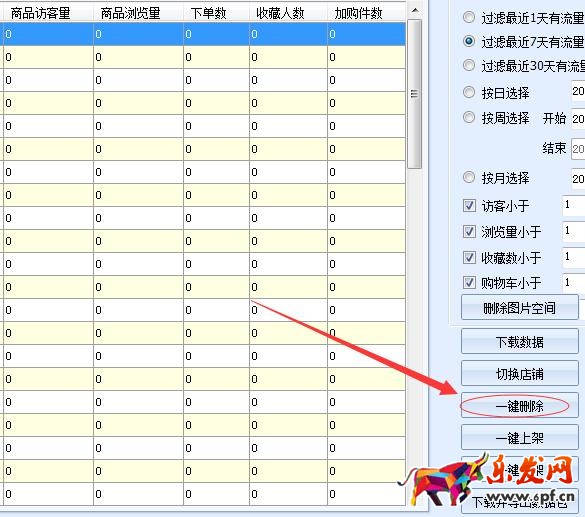Disable the 收藏数小于 checkbox
The image size is (585, 517).
469,257
